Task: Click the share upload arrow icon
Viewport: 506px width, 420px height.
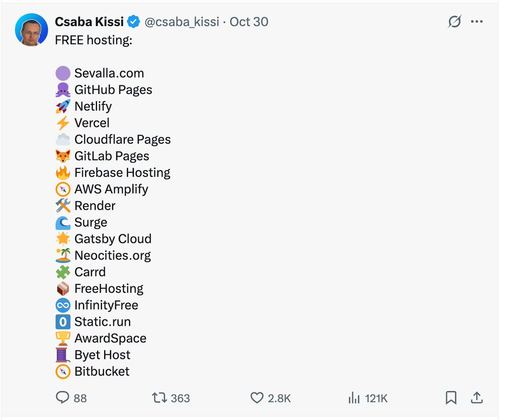Action: tap(476, 397)
